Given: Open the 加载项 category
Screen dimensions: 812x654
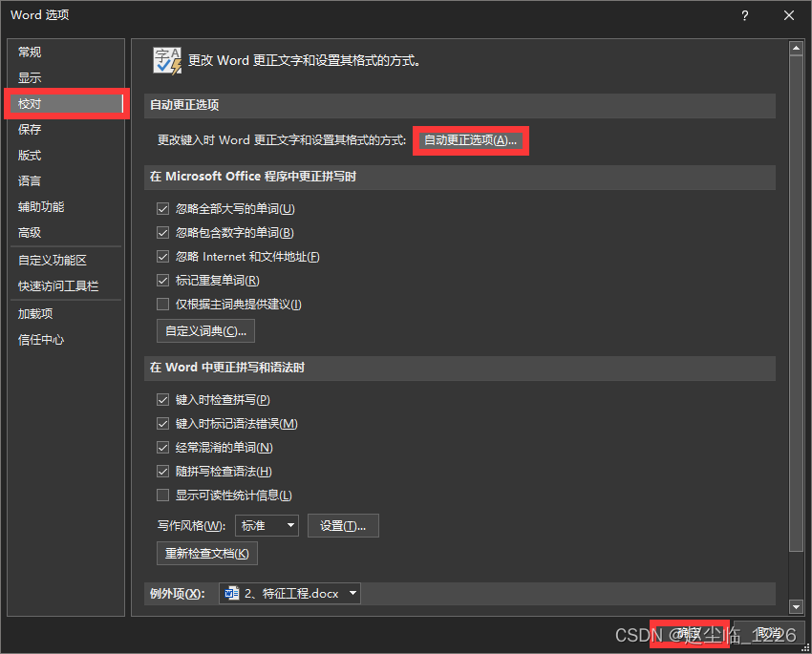Looking at the screenshot, I should tap(66, 314).
